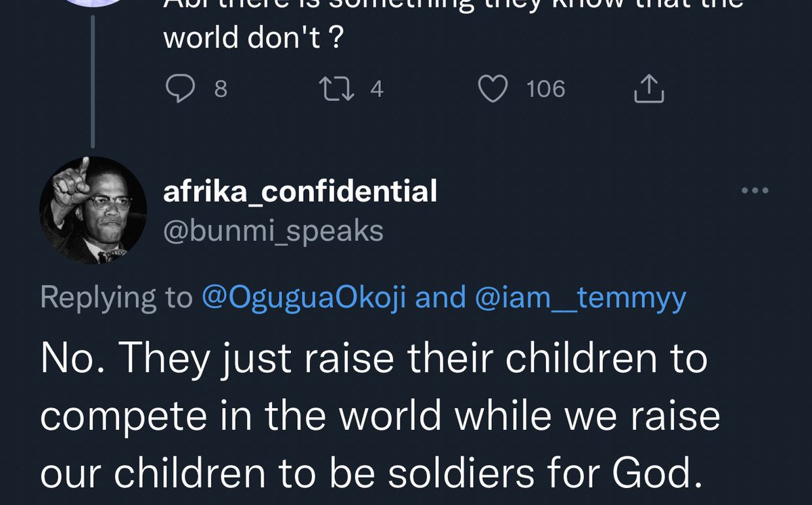Click the partially visible avatar at top
This screenshot has height=505, width=812.
(93, 3)
